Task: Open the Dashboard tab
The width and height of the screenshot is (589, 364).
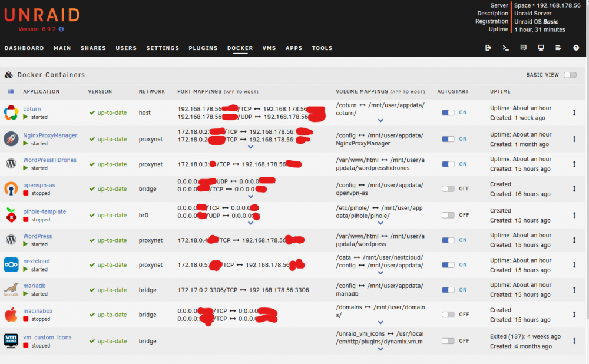Action: 24,48
